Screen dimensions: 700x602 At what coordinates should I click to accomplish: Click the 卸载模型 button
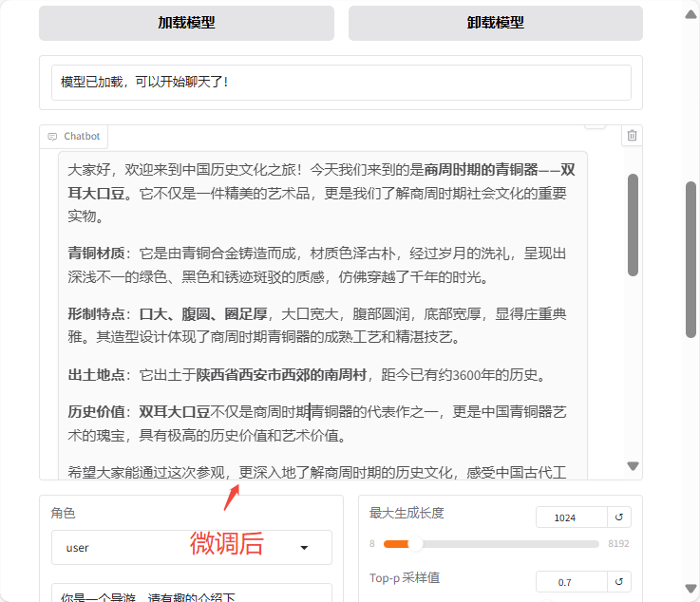496,23
